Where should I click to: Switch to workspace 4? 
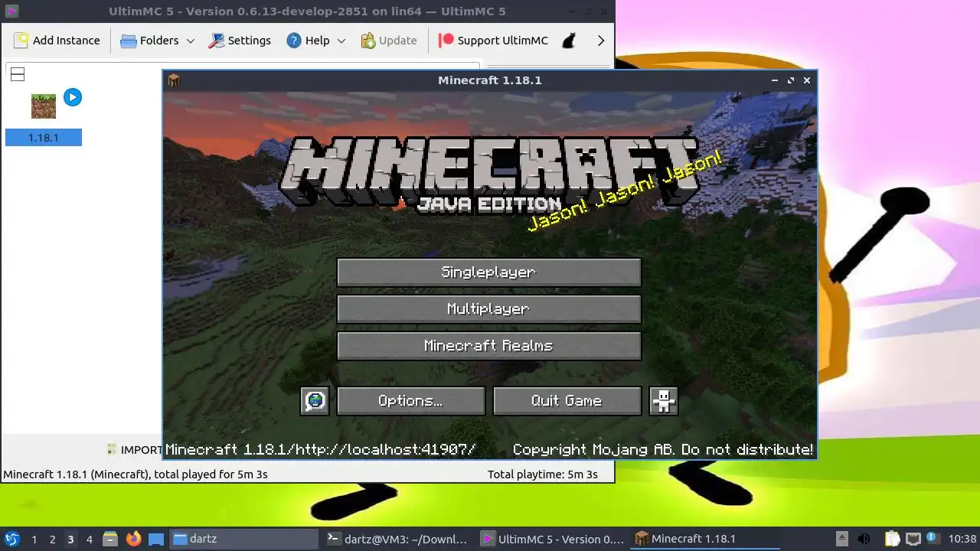click(x=89, y=540)
